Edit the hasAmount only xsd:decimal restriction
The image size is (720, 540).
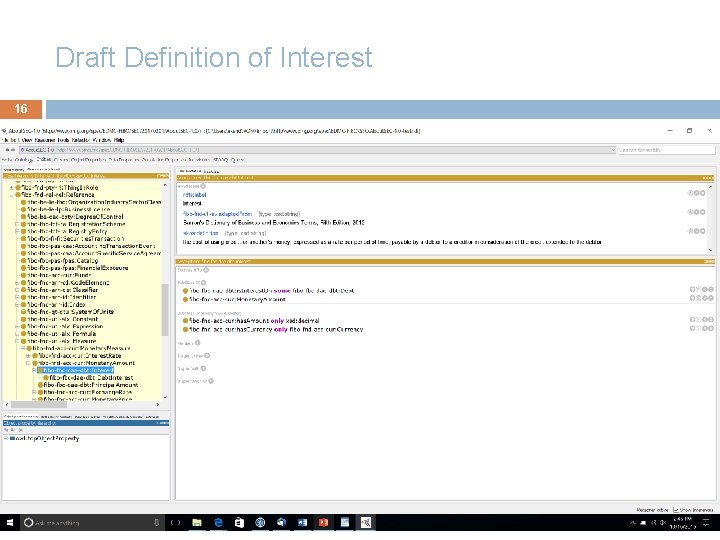point(711,320)
